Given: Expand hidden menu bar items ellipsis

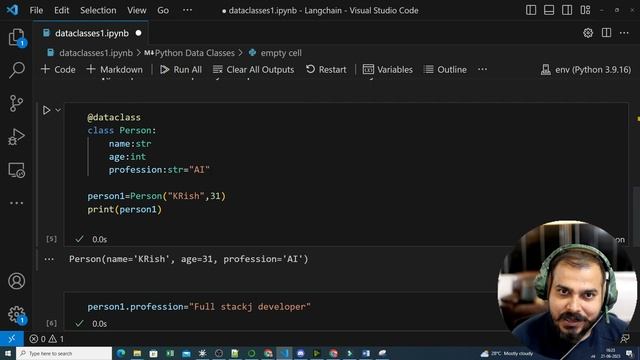Looking at the screenshot, I should point(187,10).
